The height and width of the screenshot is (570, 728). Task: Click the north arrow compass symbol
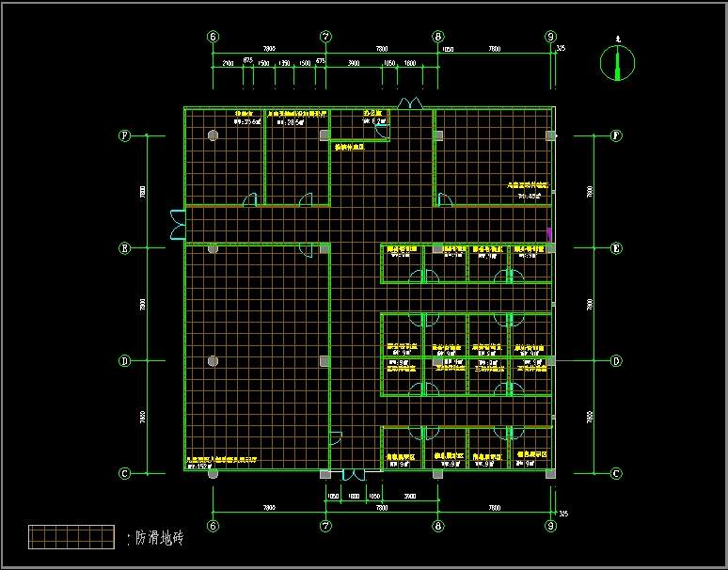617,63
